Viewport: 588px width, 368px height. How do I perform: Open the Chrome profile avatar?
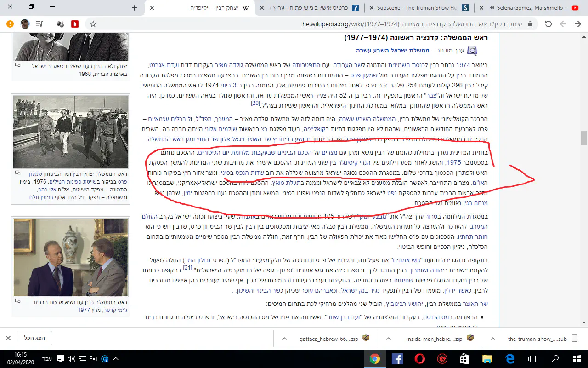pyautogui.click(x=25, y=24)
